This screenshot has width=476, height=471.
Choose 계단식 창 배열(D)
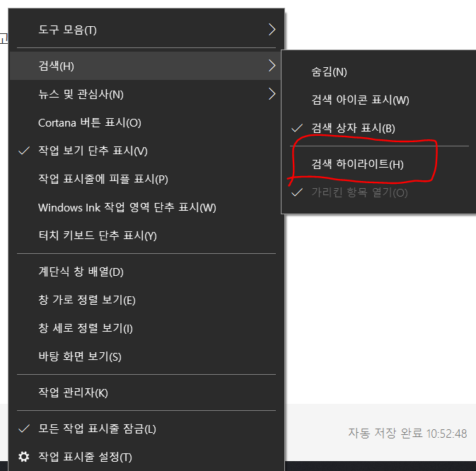(146, 272)
